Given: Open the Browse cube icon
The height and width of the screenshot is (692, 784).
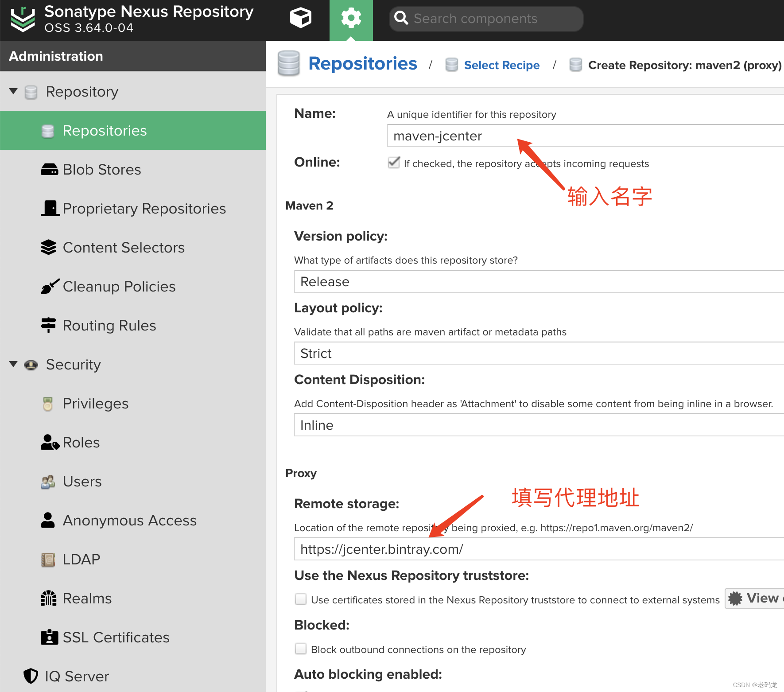Looking at the screenshot, I should click(301, 18).
